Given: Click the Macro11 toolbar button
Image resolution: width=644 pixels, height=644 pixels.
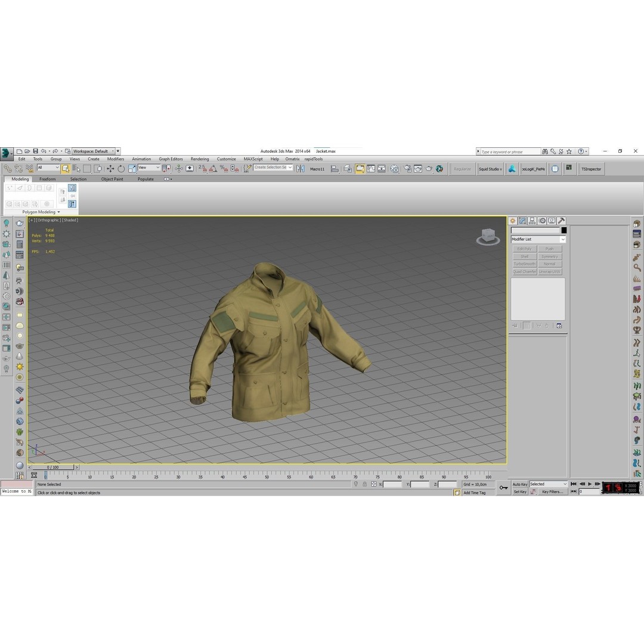Looking at the screenshot, I should [317, 169].
